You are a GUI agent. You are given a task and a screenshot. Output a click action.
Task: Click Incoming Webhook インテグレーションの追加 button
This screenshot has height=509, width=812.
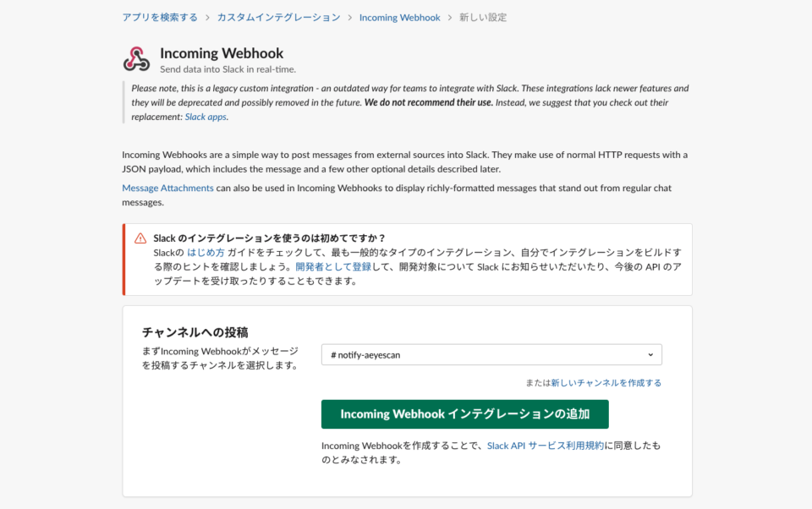(x=465, y=414)
